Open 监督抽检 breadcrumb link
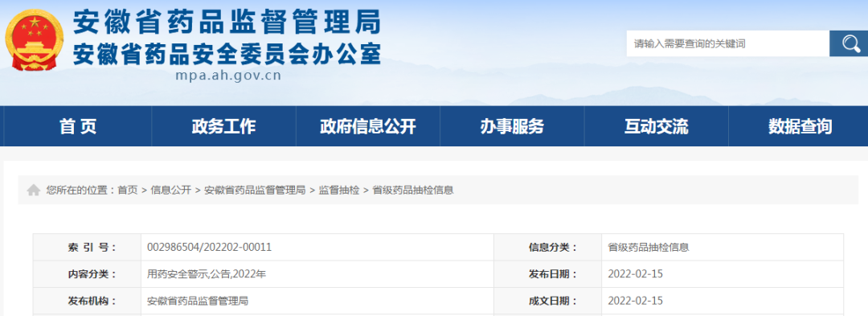Screen dimensions: 868x316 339,191
